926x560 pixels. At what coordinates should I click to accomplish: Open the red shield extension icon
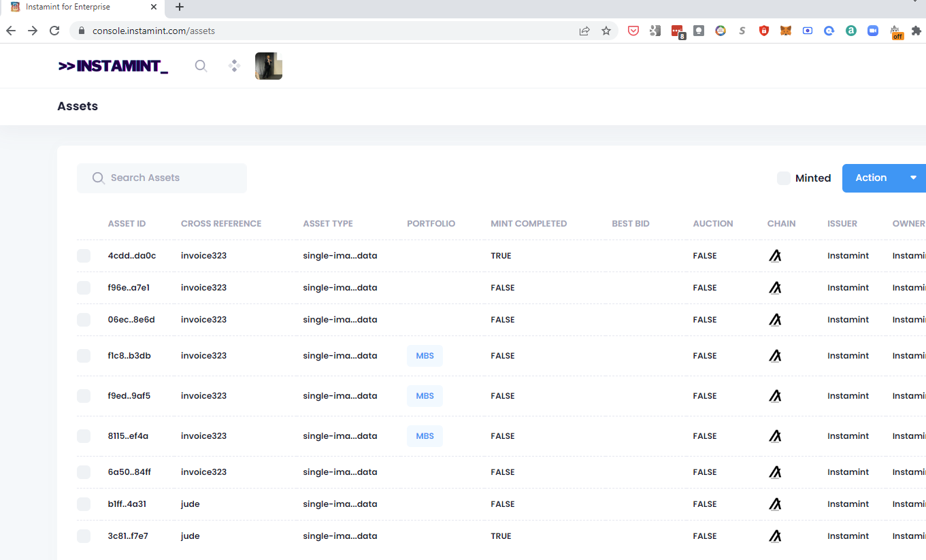pos(764,31)
